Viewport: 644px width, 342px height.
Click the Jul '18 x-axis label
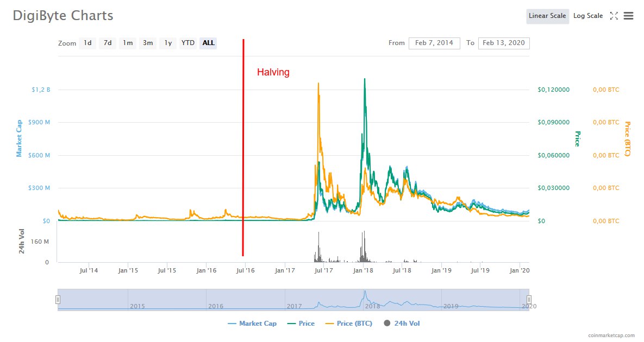click(402, 271)
